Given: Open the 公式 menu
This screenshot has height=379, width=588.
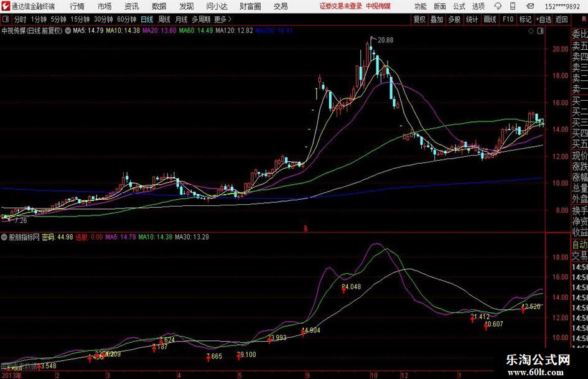Looking at the screenshot, I should point(459,6).
